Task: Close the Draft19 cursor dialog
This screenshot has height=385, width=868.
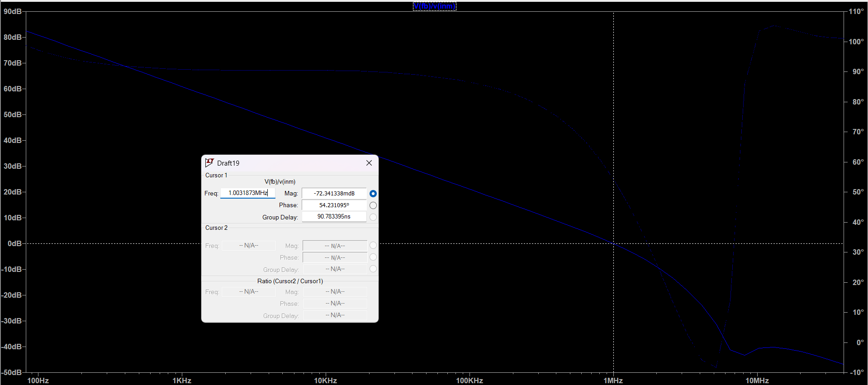Action: tap(369, 163)
